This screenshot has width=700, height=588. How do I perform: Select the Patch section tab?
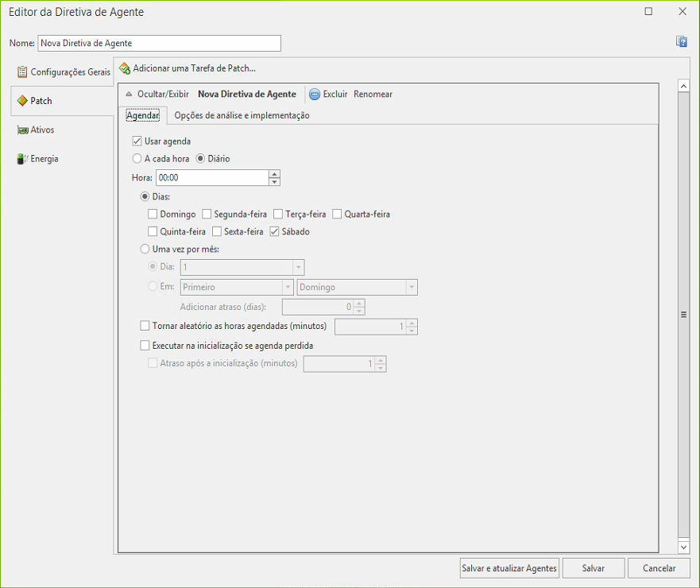tap(63, 101)
